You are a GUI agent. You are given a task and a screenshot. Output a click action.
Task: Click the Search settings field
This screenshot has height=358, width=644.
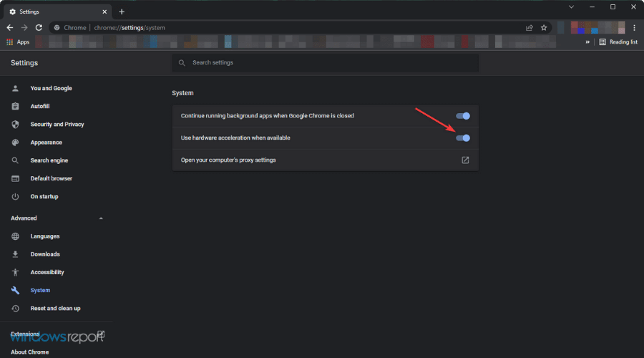click(x=326, y=63)
